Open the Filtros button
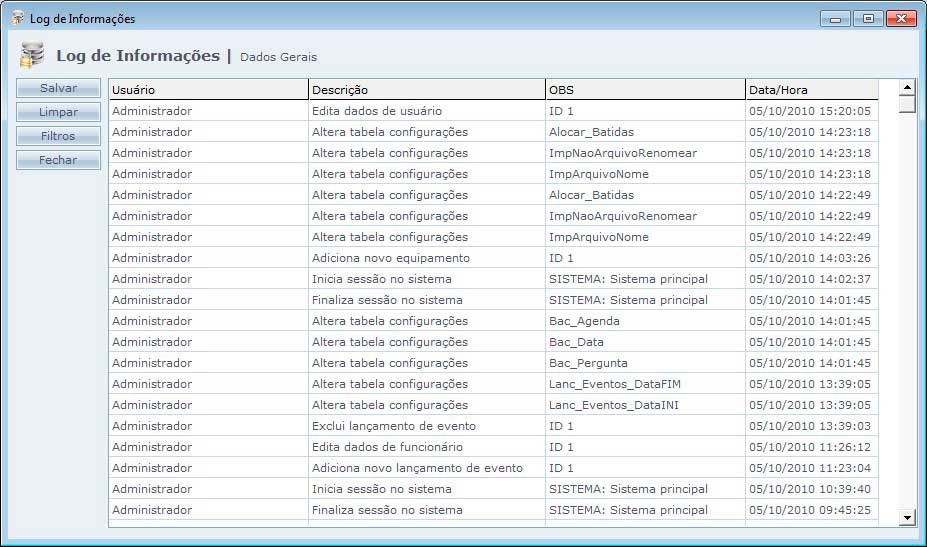The height and width of the screenshot is (547, 927). coord(58,136)
